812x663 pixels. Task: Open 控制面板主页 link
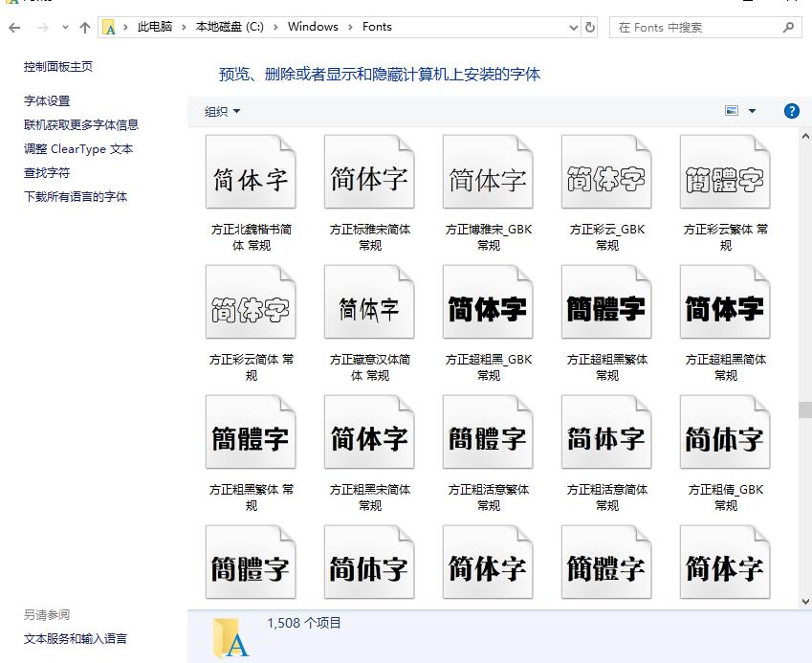(x=58, y=67)
